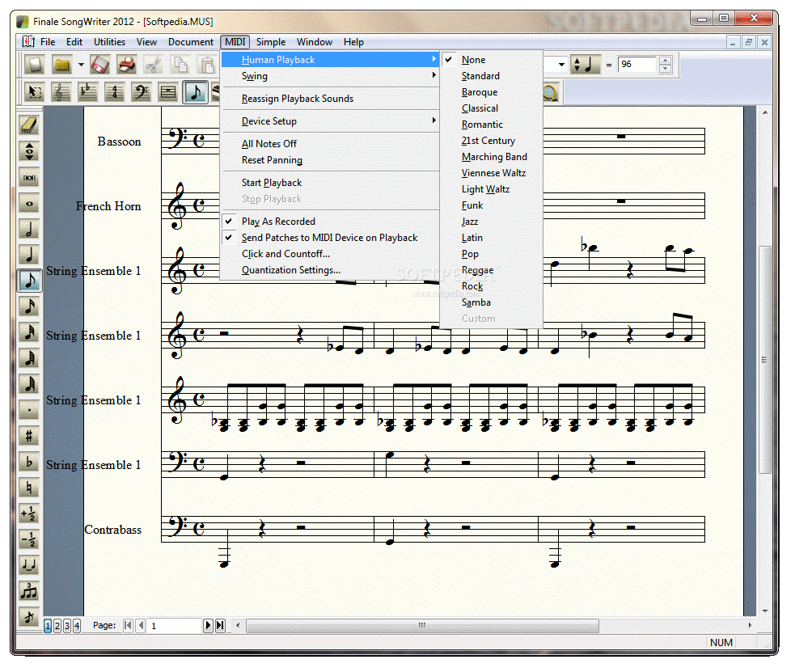Screen dimensions: 795x672
Task: Open the recent files dropdown arrow beside the folder icon
Action: click(x=81, y=65)
